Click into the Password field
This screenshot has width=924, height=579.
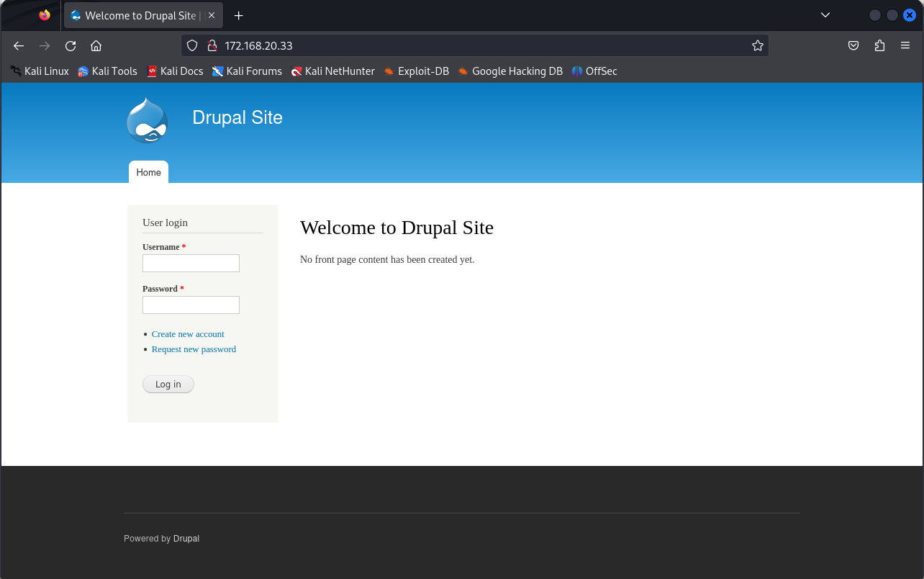[191, 305]
